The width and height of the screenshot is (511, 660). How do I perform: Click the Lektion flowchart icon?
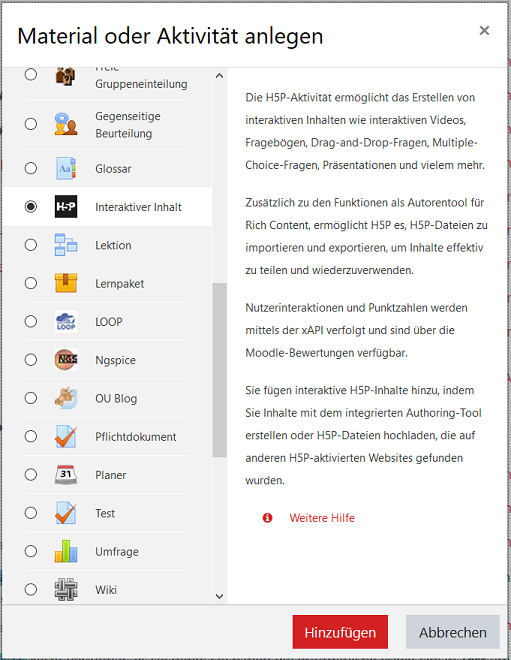click(x=66, y=245)
